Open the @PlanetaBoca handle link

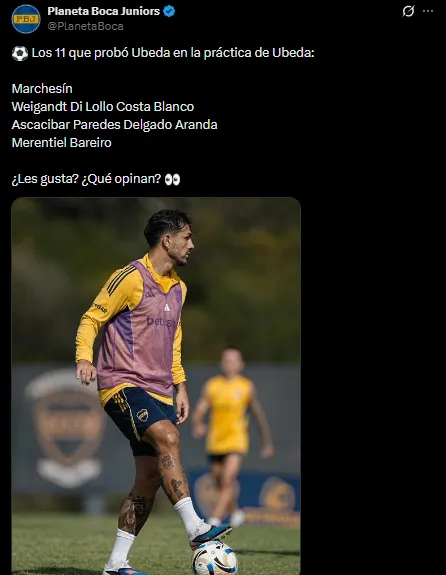tap(85, 26)
